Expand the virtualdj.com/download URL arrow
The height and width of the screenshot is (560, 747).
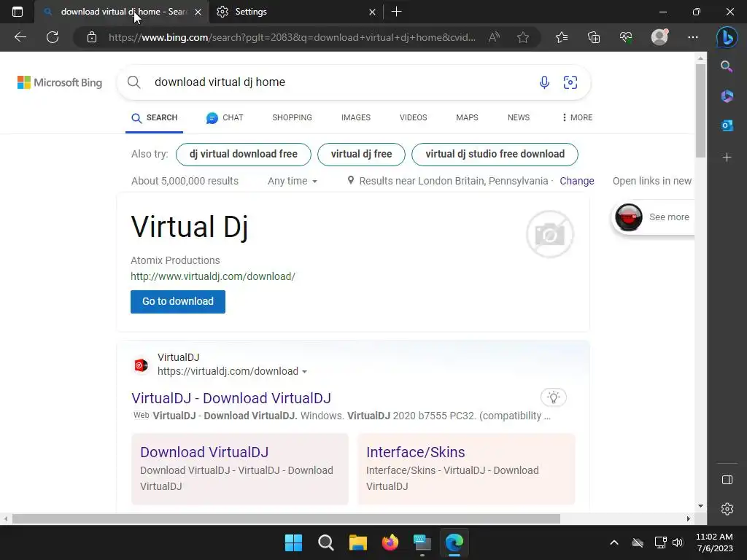304,372
